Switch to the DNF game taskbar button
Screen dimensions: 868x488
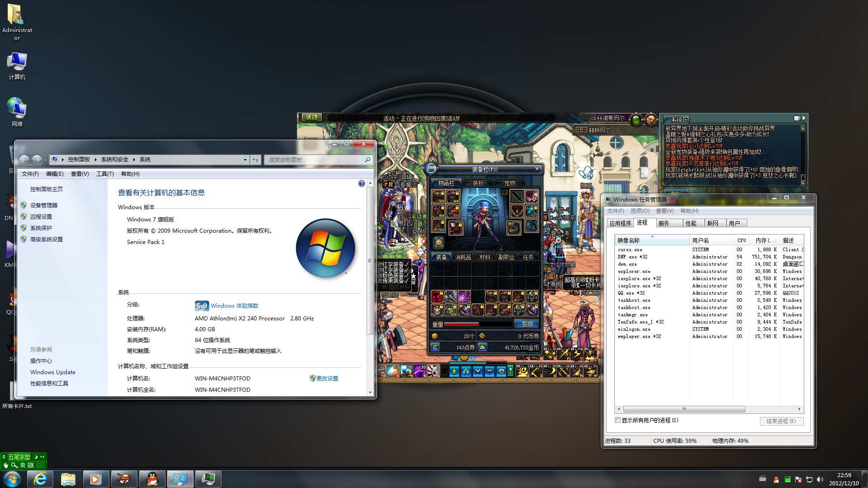click(124, 479)
